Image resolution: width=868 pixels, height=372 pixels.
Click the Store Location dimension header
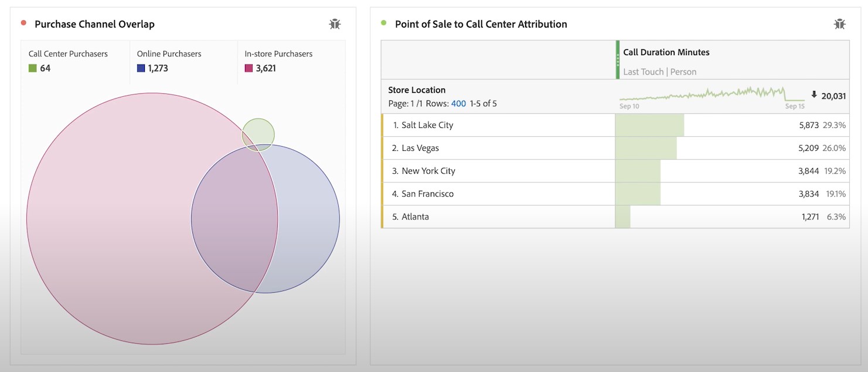[x=417, y=90]
